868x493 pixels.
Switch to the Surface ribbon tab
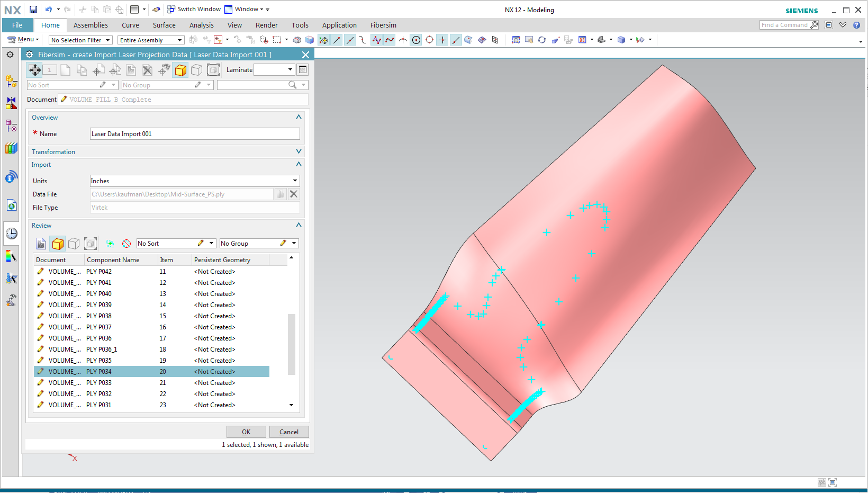pos(164,25)
